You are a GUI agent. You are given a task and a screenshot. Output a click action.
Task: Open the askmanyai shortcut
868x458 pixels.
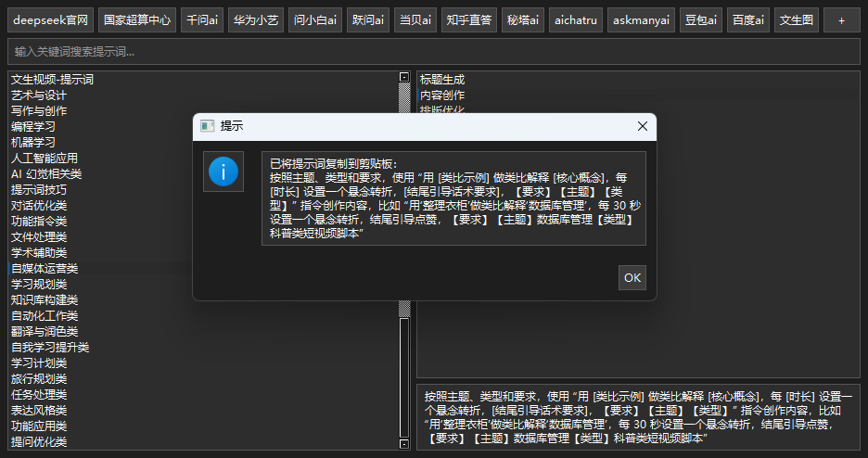pyautogui.click(x=642, y=19)
